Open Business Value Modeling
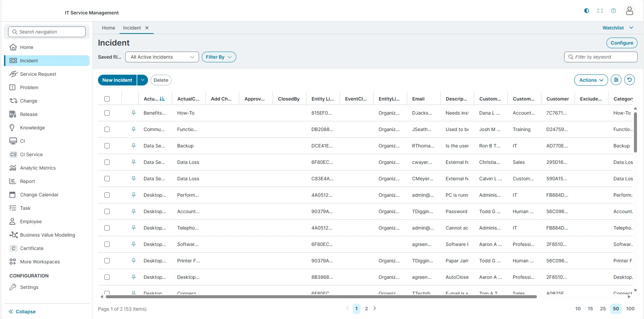644x319 pixels. [x=47, y=235]
